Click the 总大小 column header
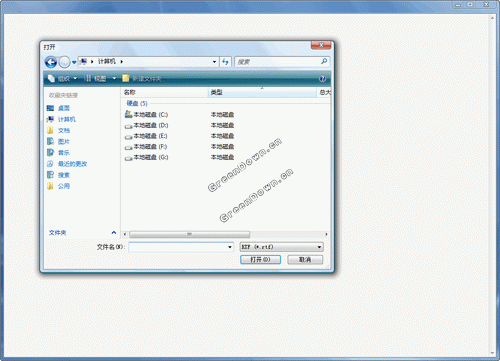The image size is (500, 361). coord(324,92)
